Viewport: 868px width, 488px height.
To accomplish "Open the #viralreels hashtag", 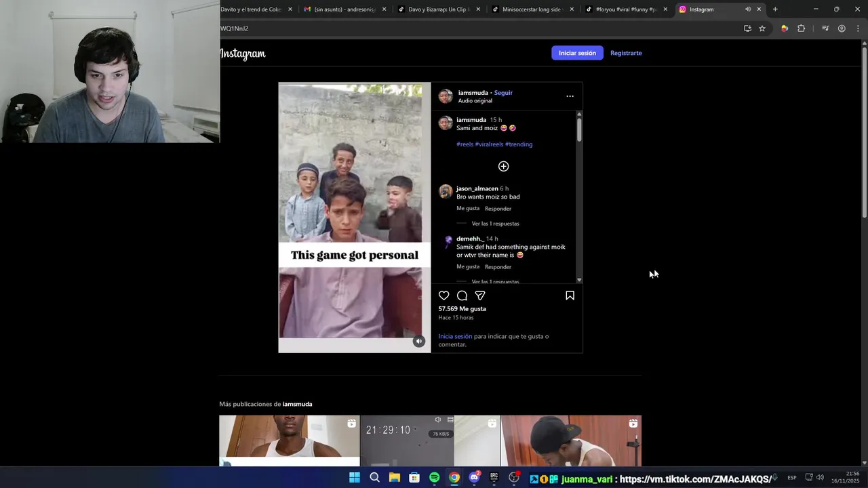I will click(x=489, y=144).
